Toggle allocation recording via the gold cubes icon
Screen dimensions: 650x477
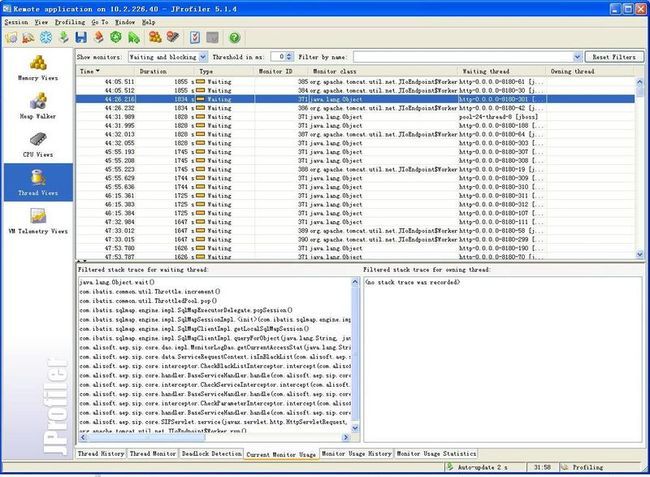[x=155, y=38]
